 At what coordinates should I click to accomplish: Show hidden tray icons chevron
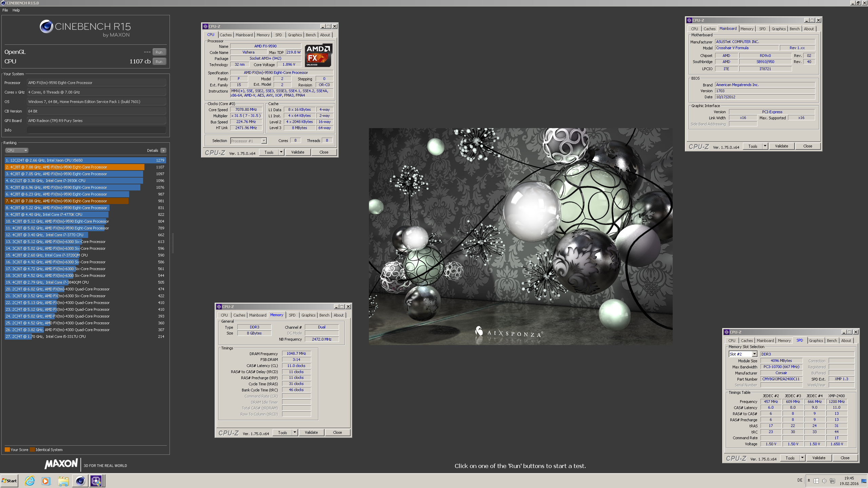point(809,481)
